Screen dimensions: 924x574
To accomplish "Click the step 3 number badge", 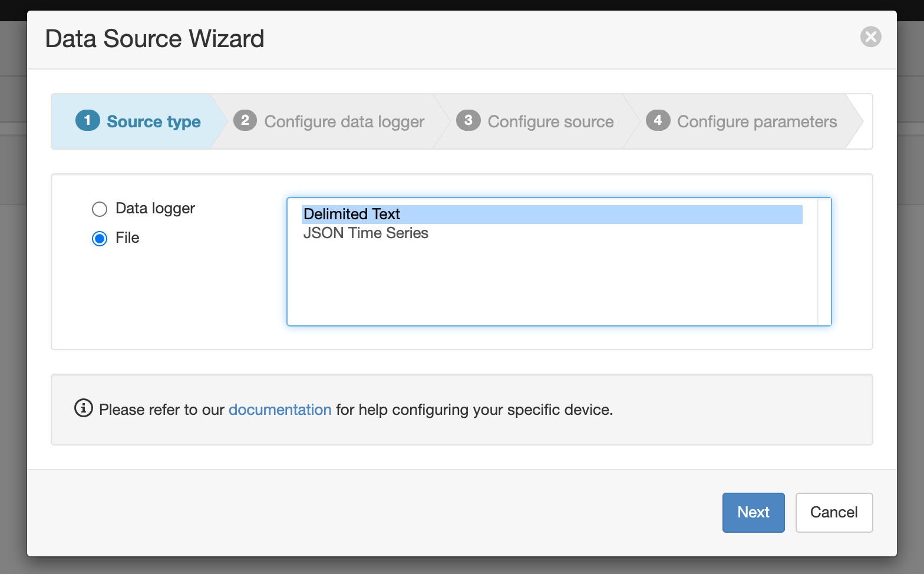I will 468,121.
